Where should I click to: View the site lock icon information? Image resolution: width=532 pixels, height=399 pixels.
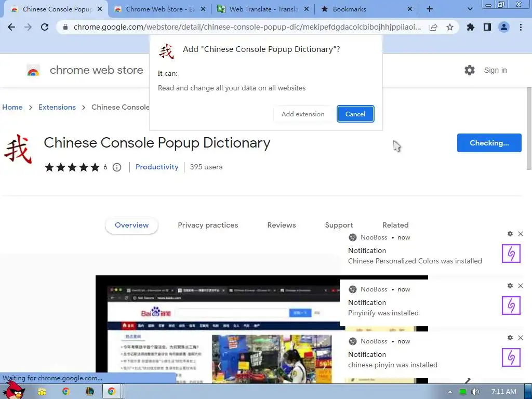pos(65,27)
